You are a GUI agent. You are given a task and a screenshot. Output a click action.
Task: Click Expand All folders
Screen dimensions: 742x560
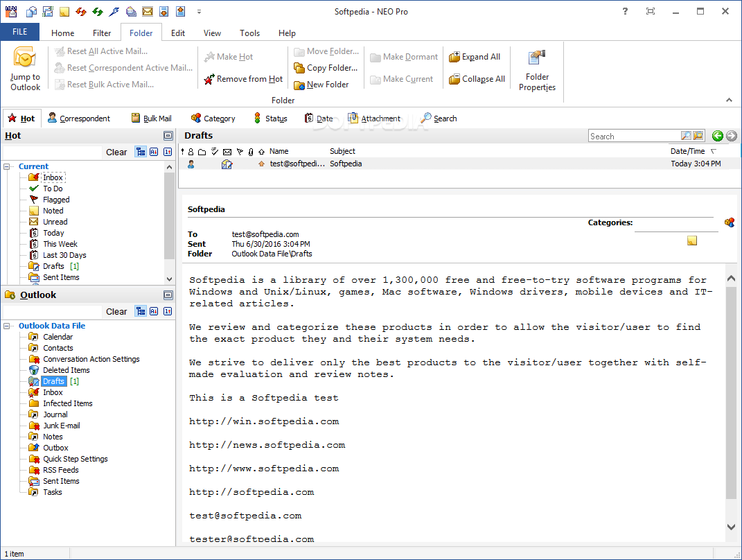pyautogui.click(x=475, y=57)
